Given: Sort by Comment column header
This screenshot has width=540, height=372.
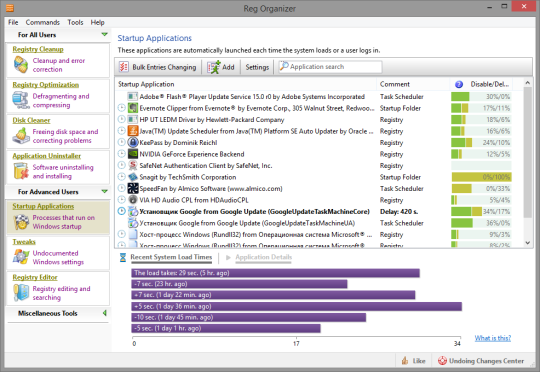Looking at the screenshot, I should tap(413, 84).
